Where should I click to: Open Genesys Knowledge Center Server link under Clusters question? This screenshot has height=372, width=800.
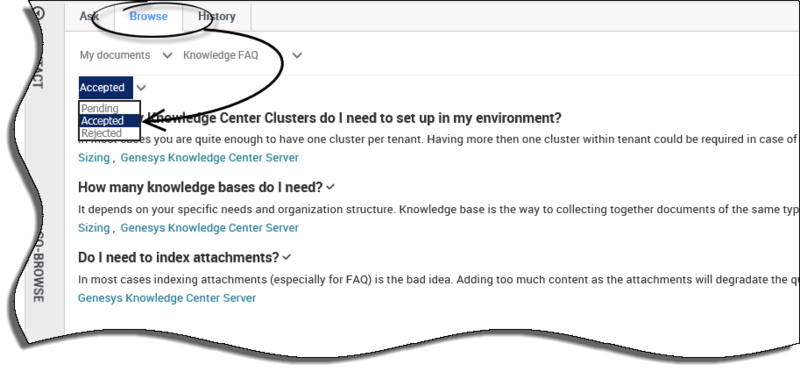click(x=209, y=158)
